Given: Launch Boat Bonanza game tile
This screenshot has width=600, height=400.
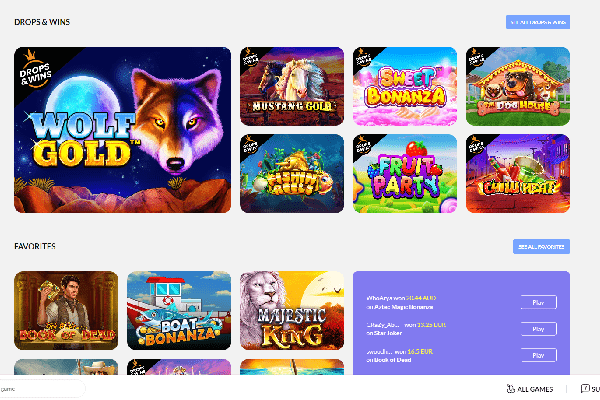Looking at the screenshot, I should (179, 310).
